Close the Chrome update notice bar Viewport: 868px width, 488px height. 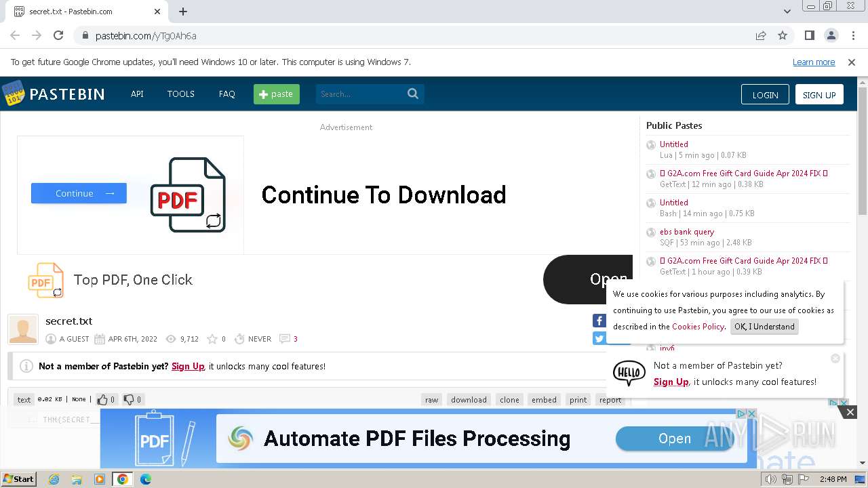(x=852, y=62)
